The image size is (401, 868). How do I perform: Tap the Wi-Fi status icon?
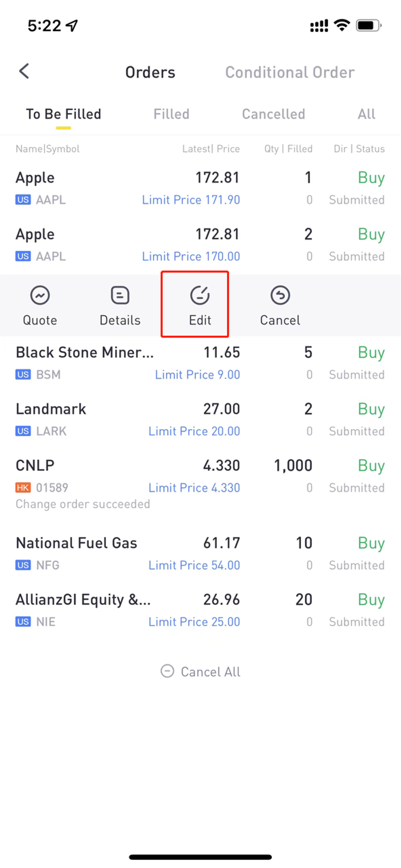click(342, 25)
